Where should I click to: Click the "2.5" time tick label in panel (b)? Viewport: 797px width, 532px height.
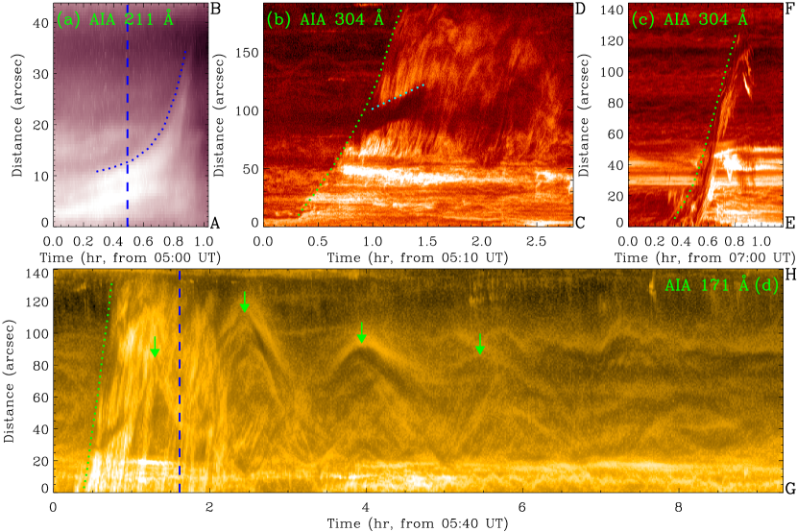[536, 241]
